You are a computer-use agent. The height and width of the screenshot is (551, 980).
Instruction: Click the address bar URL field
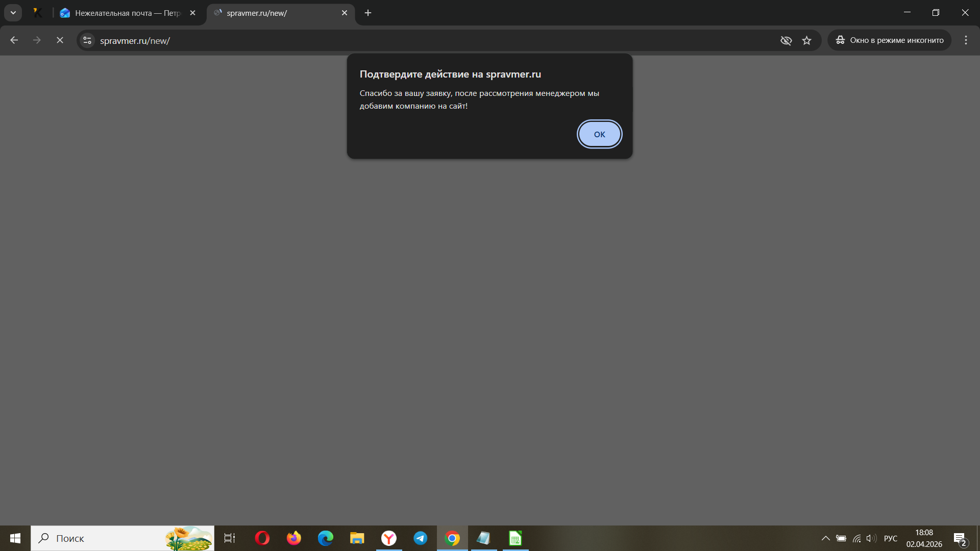pos(408,40)
